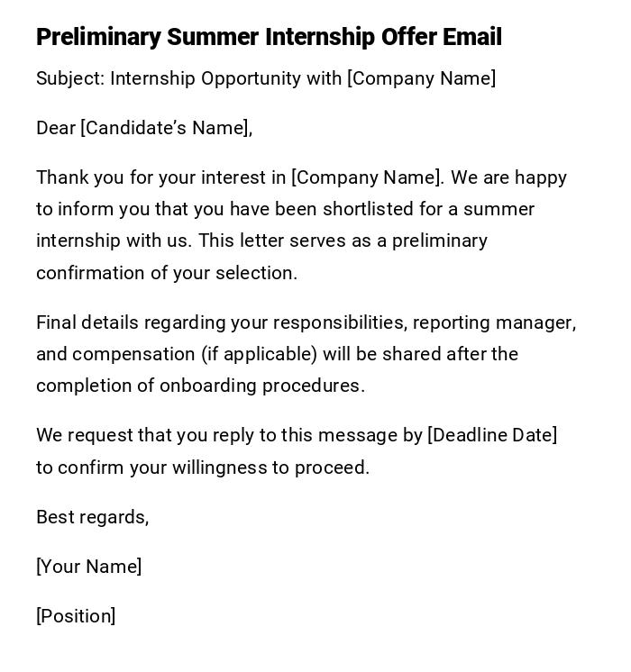Click the words "reporting manager"
The width and height of the screenshot is (631, 672).
494,322
